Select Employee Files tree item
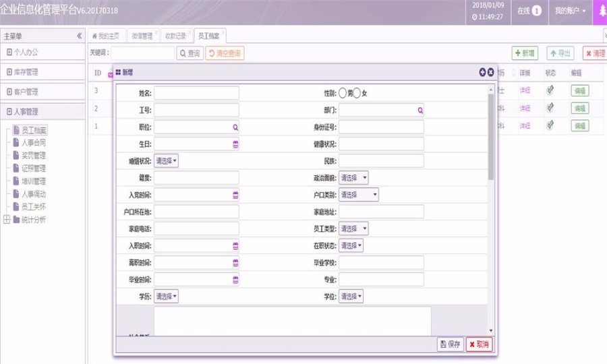 [30, 130]
